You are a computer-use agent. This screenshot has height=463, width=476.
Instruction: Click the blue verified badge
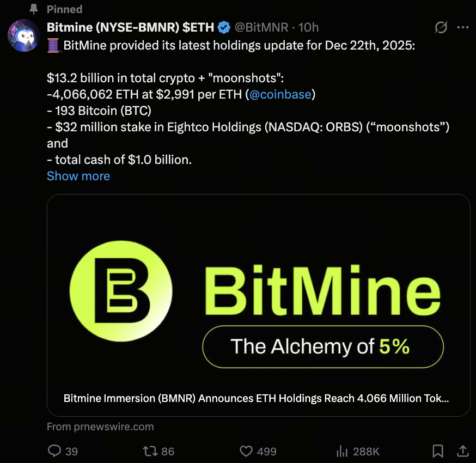click(x=224, y=27)
